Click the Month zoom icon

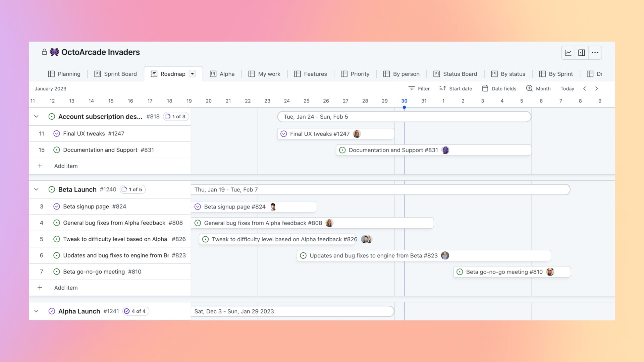click(530, 88)
